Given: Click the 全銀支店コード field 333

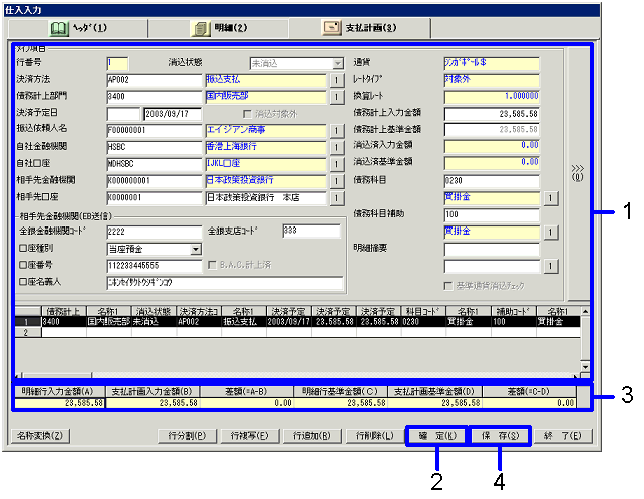Looking at the screenshot, I should tap(311, 231).
